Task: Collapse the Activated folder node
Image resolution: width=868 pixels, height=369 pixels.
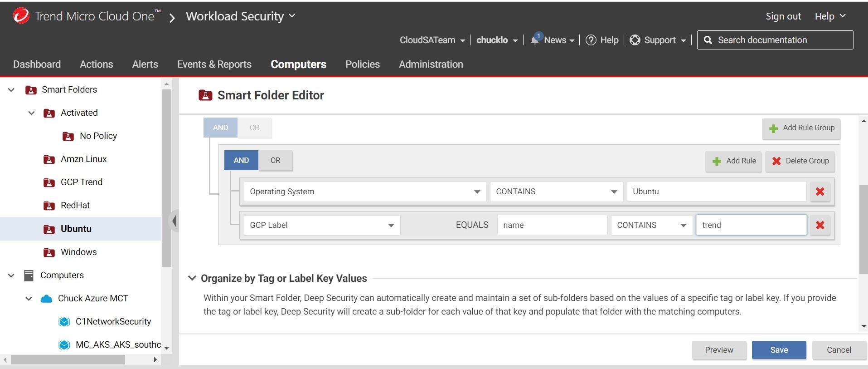Action: tap(31, 113)
